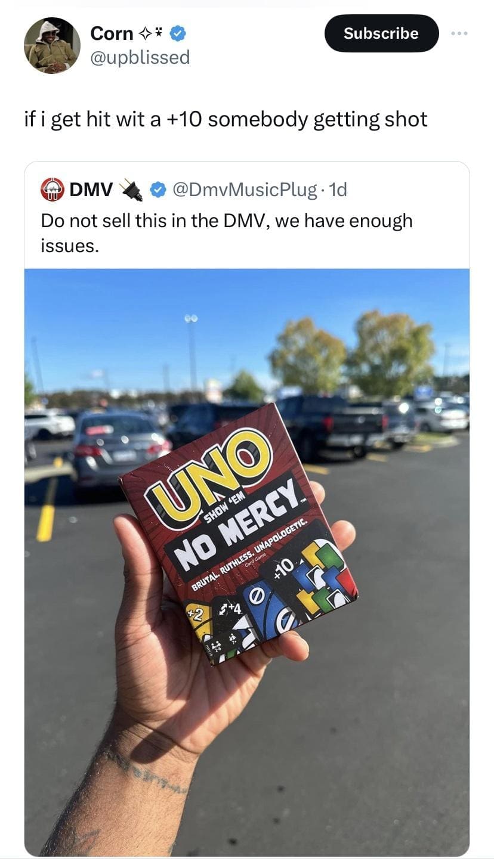
Task: Click the 1d timestamp on quoted tweet
Action: coord(338,190)
